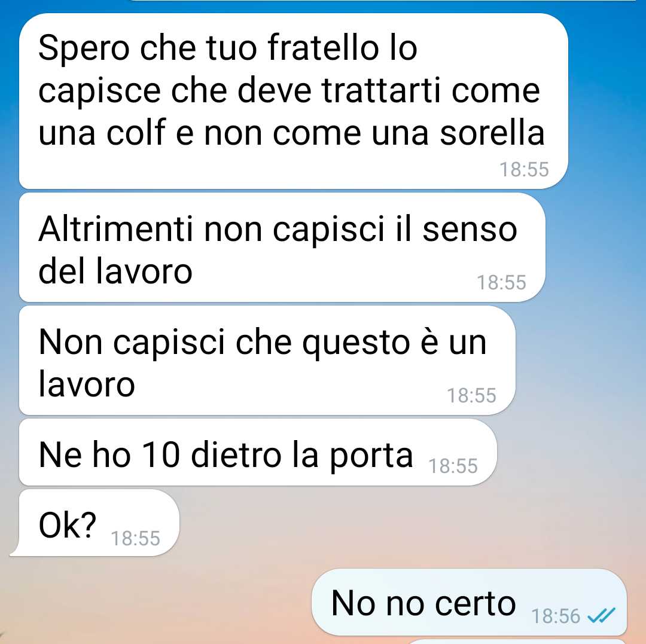
Task: Tap the timestamp in the "dietro la porta" bubble
Action: 453,466
